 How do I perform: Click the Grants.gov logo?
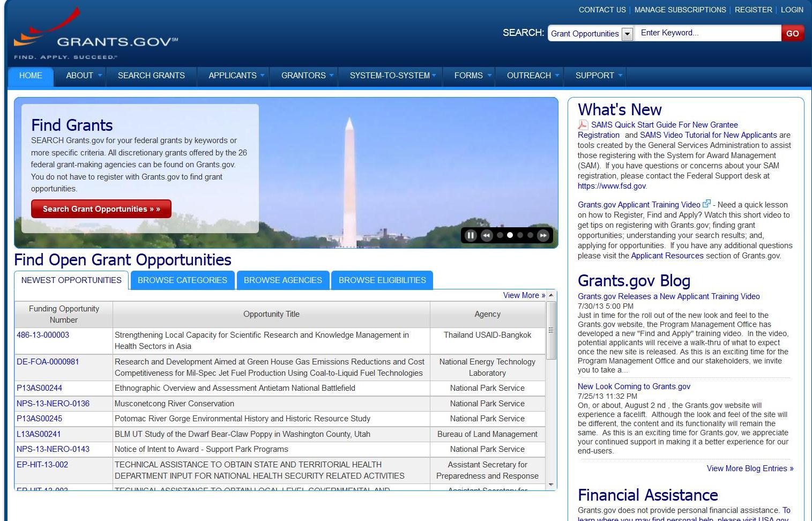pos(95,34)
